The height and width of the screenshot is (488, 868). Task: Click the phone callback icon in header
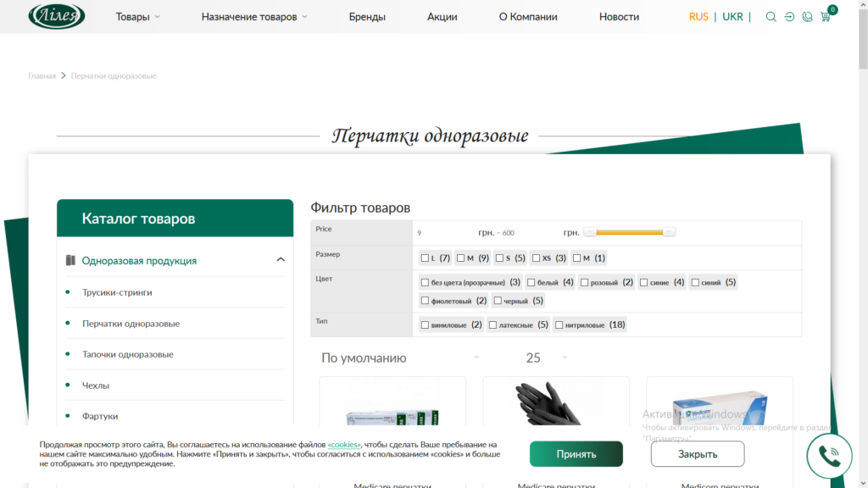807,17
